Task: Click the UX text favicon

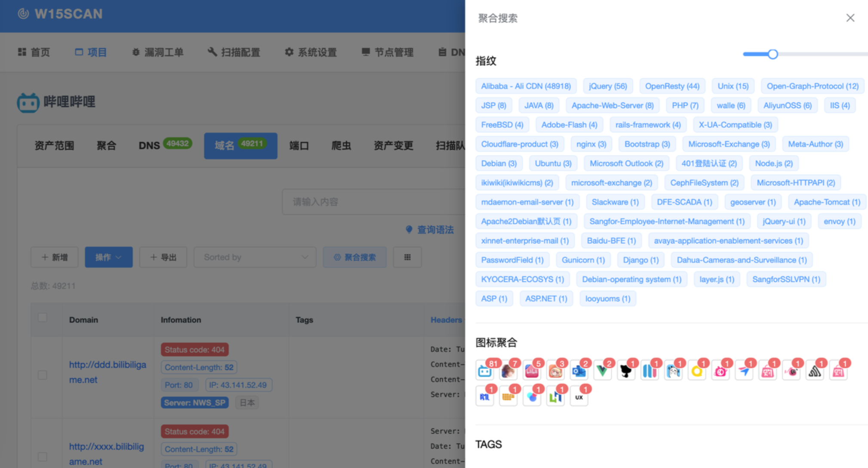Action: [x=579, y=397]
